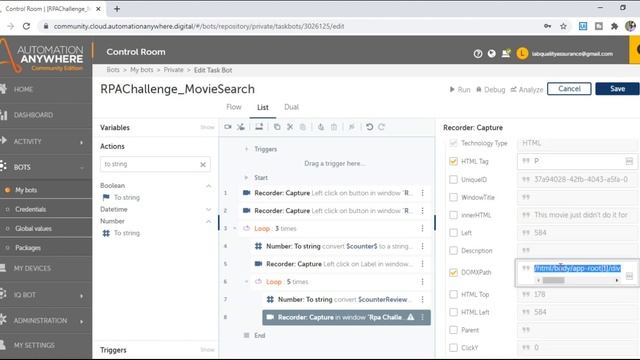Go to Private breadcrumb link

click(x=173, y=70)
